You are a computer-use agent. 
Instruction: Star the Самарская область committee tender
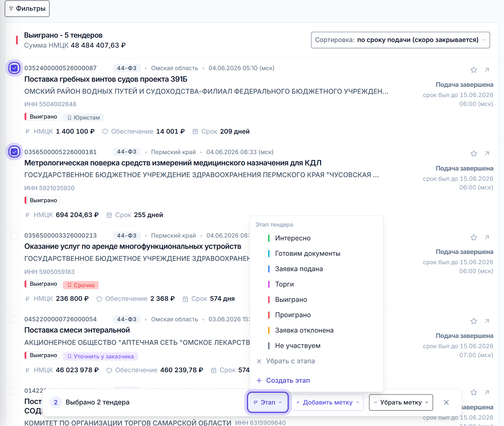(474, 392)
